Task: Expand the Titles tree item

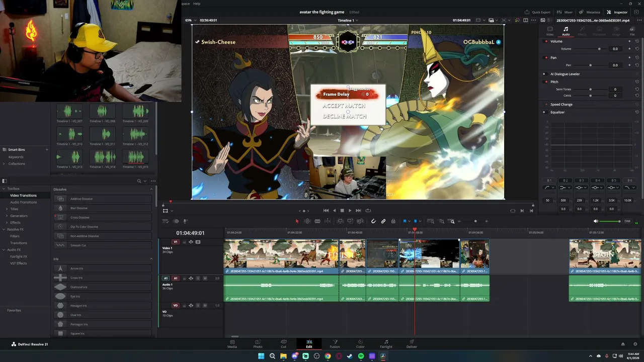Action: click(7, 209)
